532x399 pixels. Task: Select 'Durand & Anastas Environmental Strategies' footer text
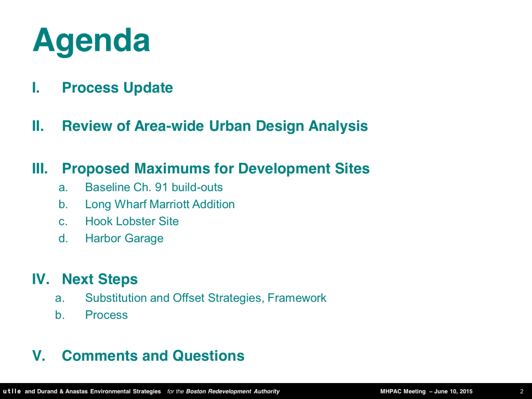coord(99,391)
